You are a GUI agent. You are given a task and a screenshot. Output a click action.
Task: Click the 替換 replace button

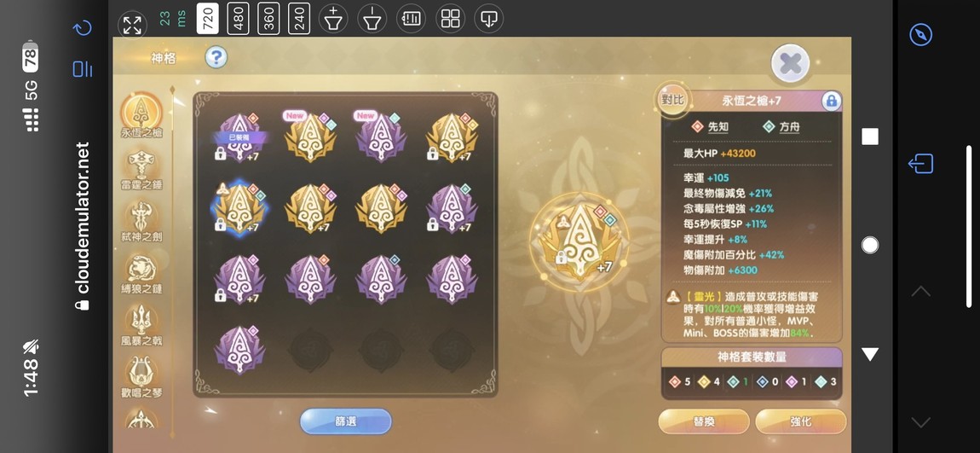tap(704, 421)
